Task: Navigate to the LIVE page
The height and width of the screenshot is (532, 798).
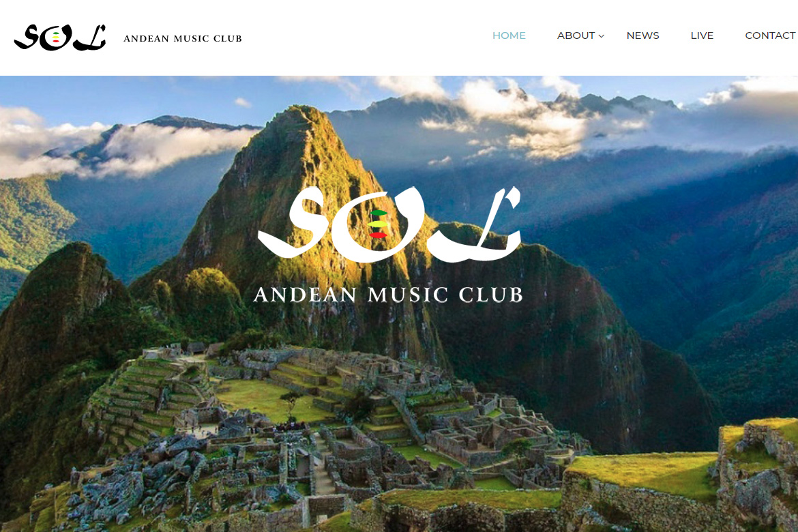Action: 702,35
